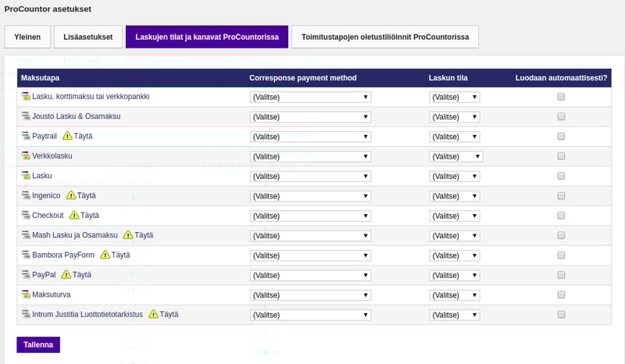
Task: Click the PayPal warning triangle icon
Action: tap(66, 275)
